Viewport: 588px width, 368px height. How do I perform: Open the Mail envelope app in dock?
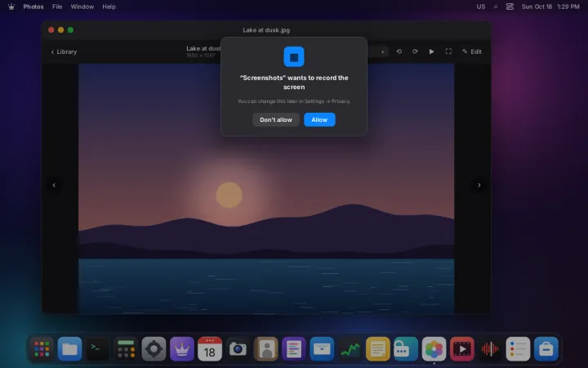(x=322, y=349)
